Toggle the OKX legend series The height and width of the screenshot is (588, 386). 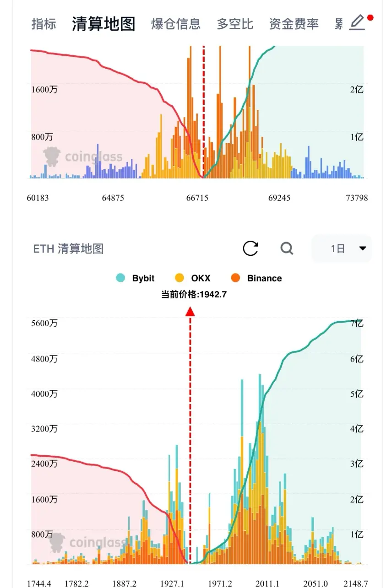(x=193, y=278)
